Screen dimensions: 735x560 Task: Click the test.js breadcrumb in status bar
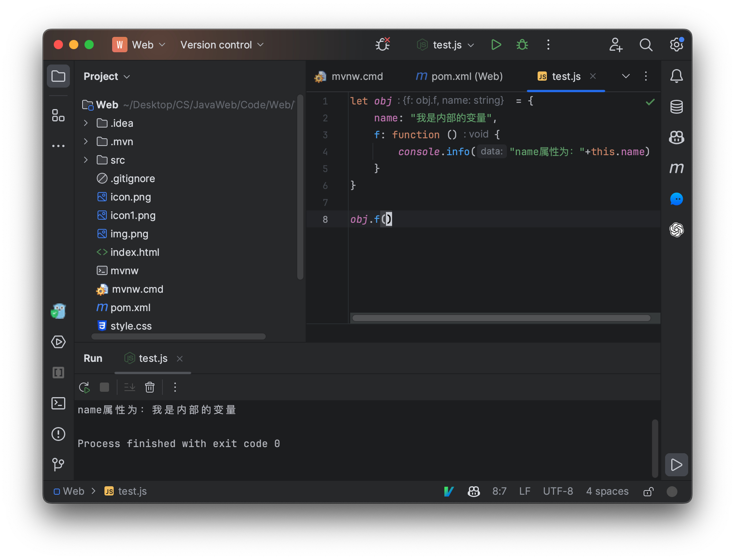[x=126, y=491]
